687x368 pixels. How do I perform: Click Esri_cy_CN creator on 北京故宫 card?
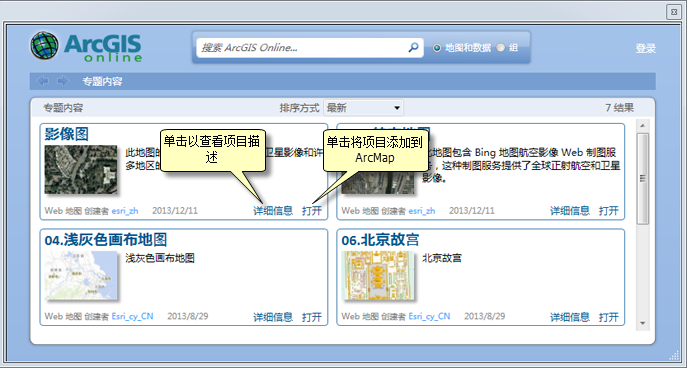click(x=429, y=316)
